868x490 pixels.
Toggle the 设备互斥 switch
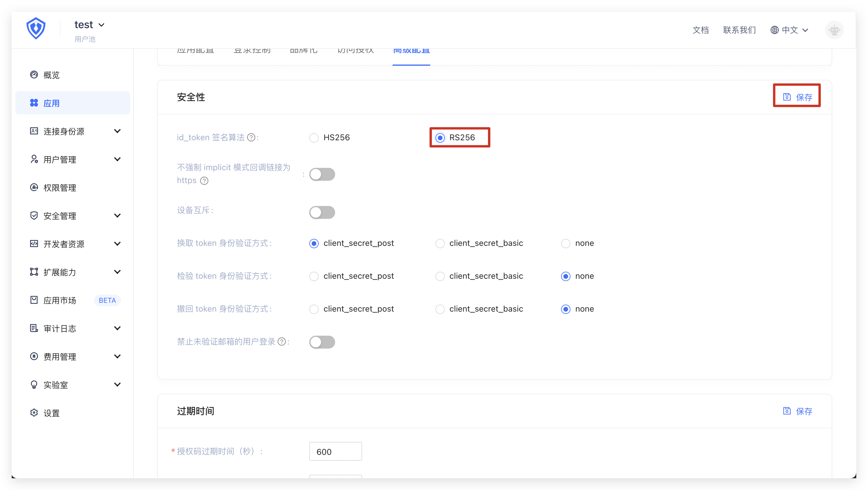pos(322,212)
